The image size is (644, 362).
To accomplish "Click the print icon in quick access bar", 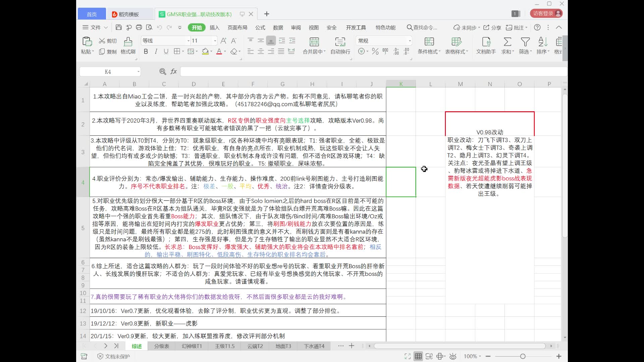I will point(139,27).
